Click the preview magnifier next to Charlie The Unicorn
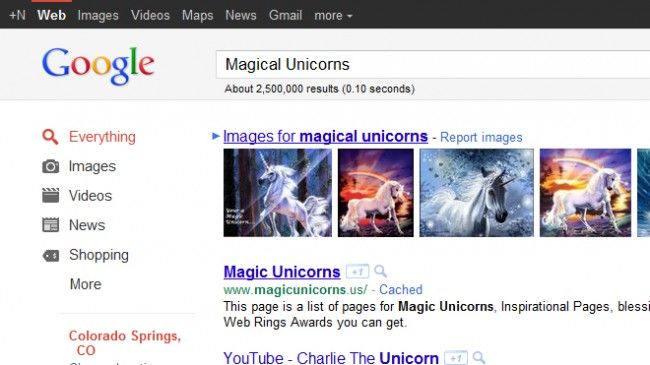This screenshot has height=365, width=650. (479, 358)
